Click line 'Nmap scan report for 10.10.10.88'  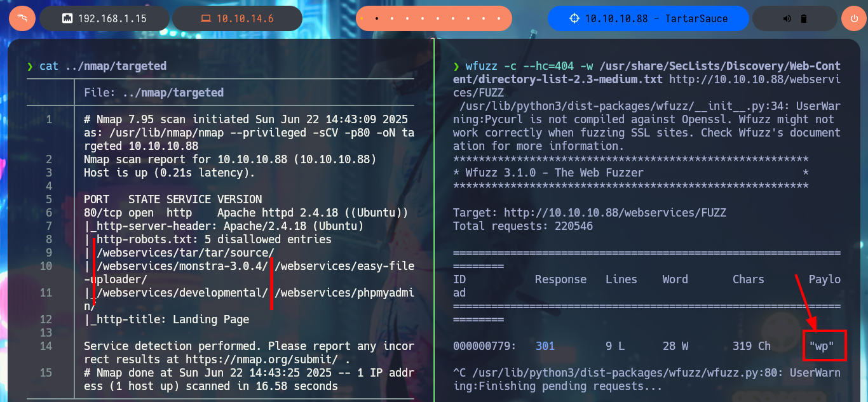230,159
